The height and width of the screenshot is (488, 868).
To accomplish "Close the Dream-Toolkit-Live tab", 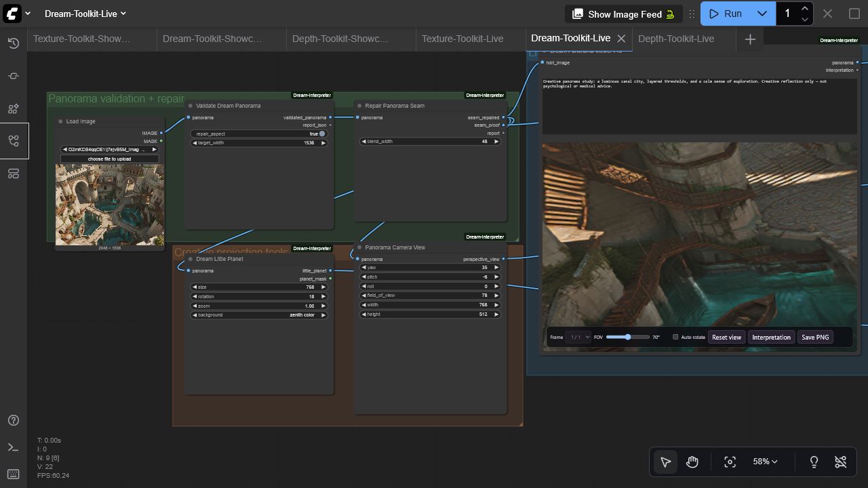I will tap(621, 39).
